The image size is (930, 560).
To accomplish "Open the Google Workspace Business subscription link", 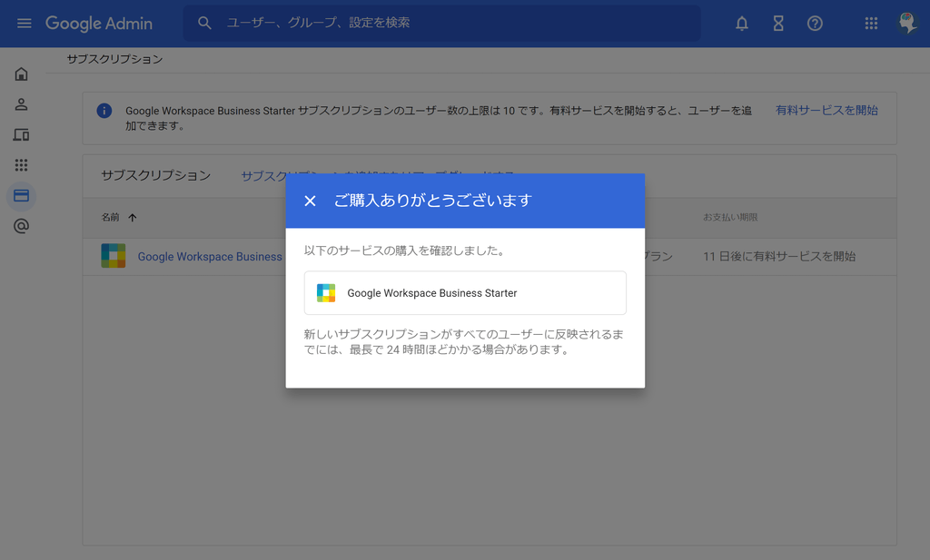I will 210,257.
